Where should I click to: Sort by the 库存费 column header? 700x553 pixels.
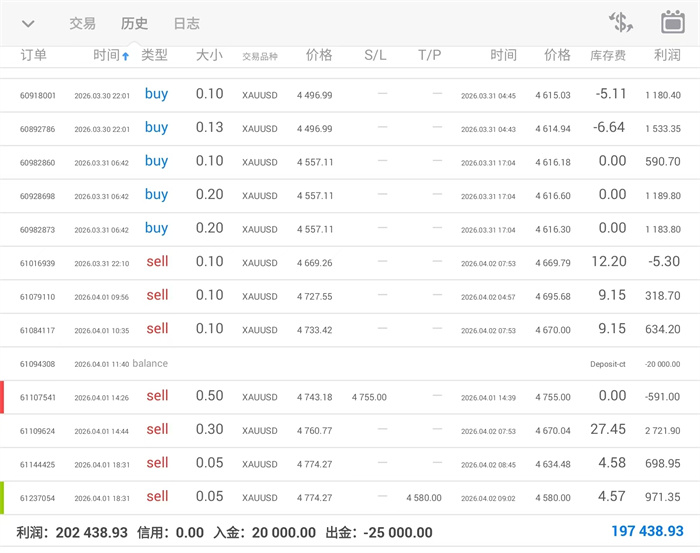tap(607, 56)
